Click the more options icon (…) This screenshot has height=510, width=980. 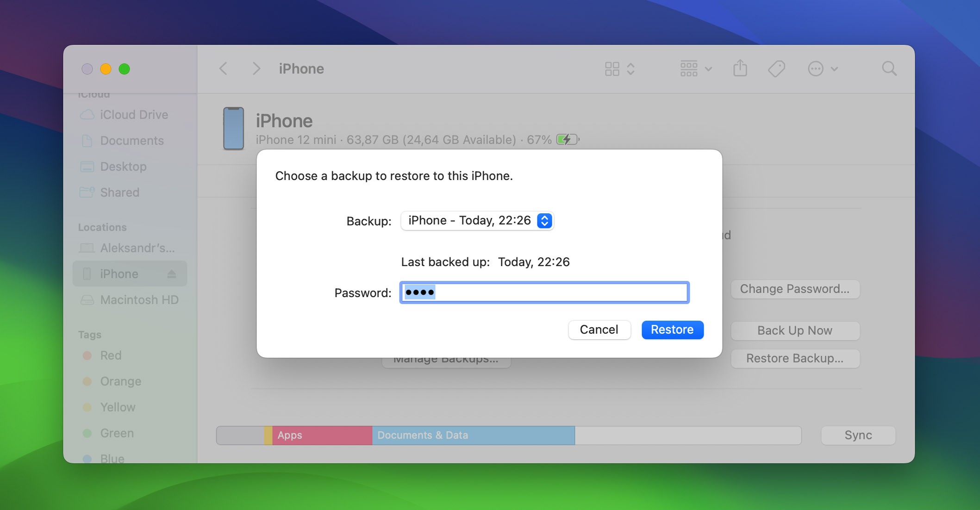pos(816,68)
